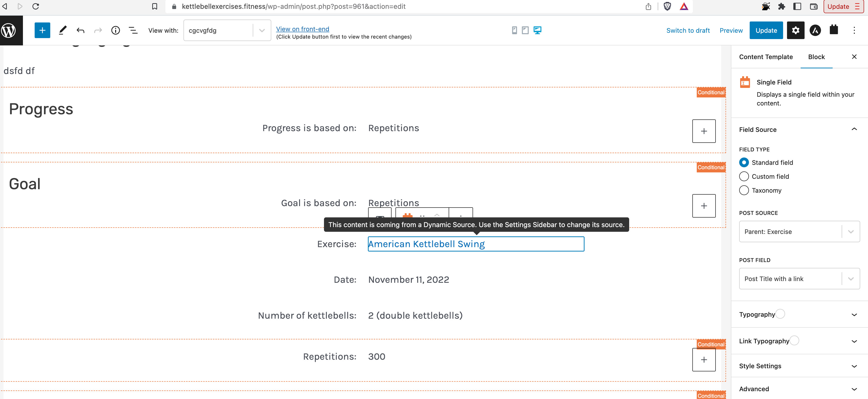Open Brave Shields lion icon
The width and height of the screenshot is (868, 399).
[667, 6]
